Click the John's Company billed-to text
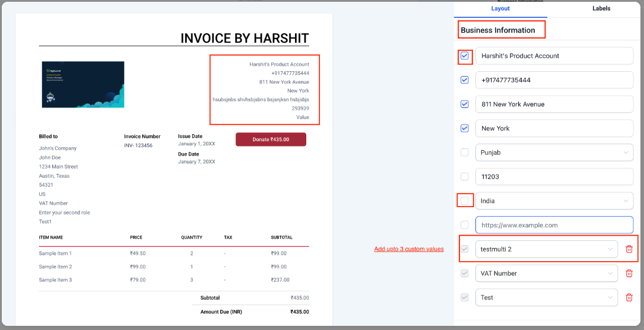The width and height of the screenshot is (644, 330). (58, 148)
